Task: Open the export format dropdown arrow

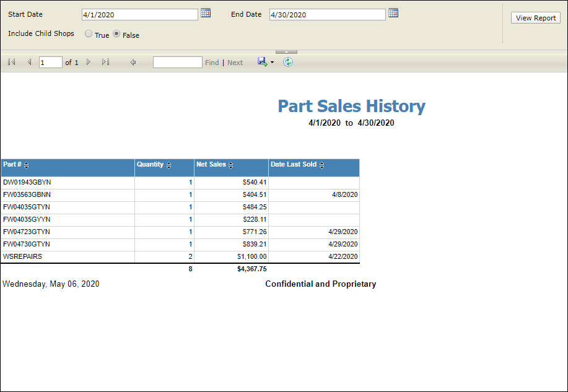Action: (x=272, y=63)
